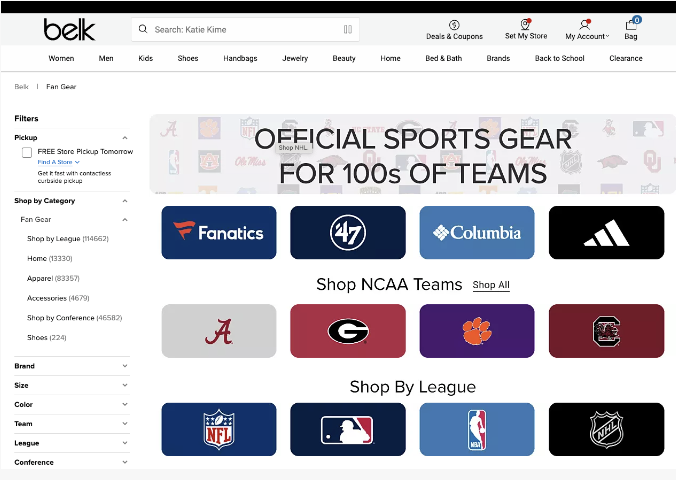
Task: Select the Fanatics brand tile
Action: pos(218,232)
